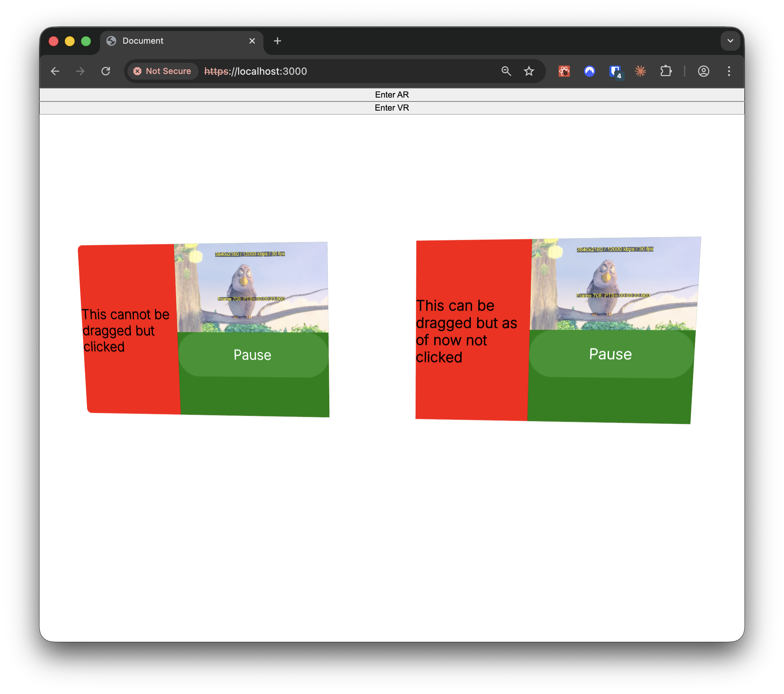Bookmark this page via the star icon

click(x=529, y=71)
